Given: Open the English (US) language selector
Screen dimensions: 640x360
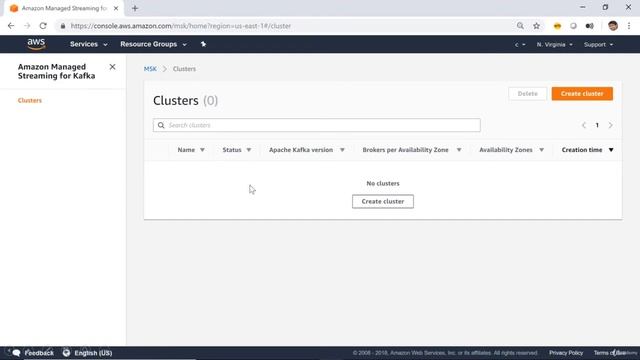Looking at the screenshot, I should point(93,353).
